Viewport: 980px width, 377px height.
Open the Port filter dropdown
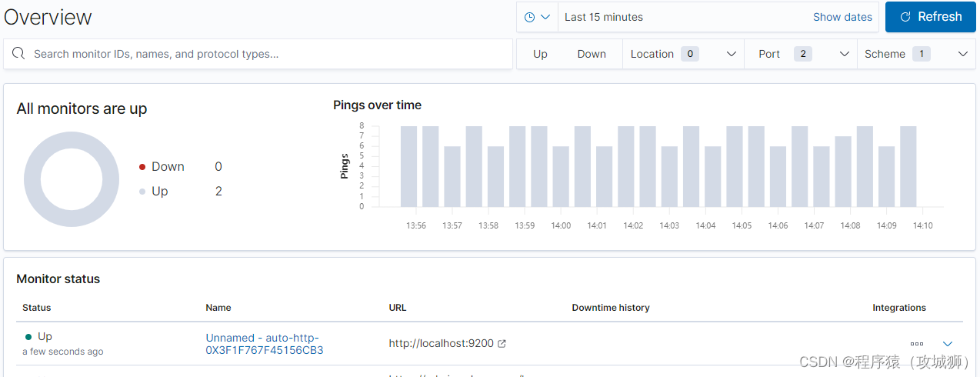(x=801, y=54)
